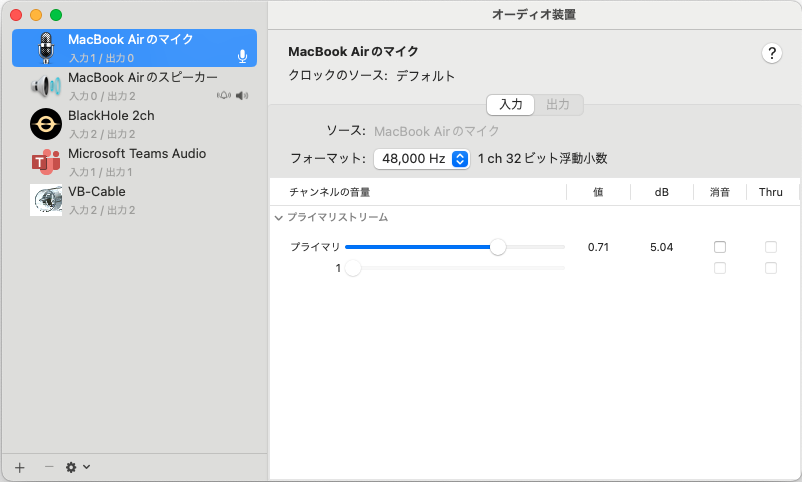Click the Microsoft Teams Audio icon

46,162
